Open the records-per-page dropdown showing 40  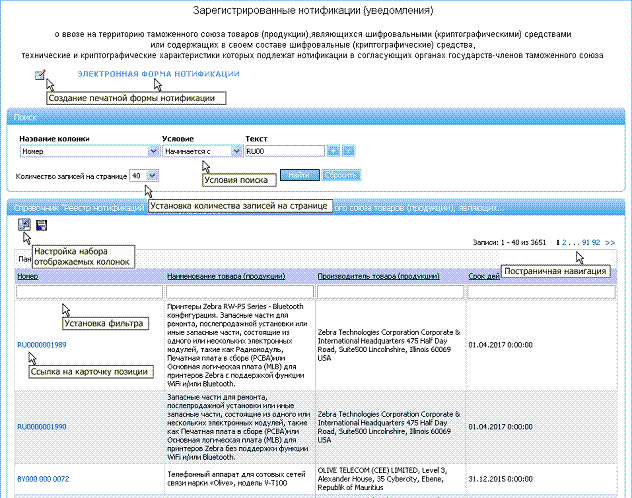pyautogui.click(x=144, y=176)
